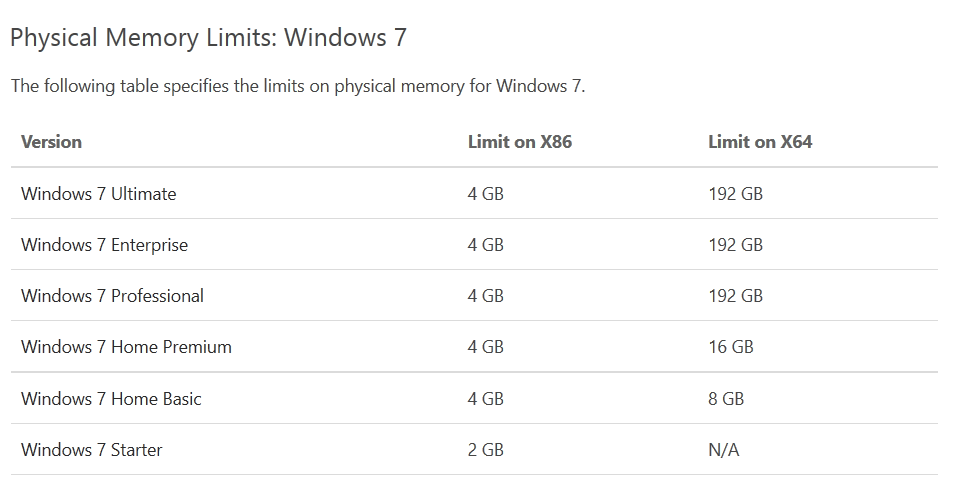Click the 192 GB value for Professional
This screenshot has height=495, width=963.
pos(735,296)
